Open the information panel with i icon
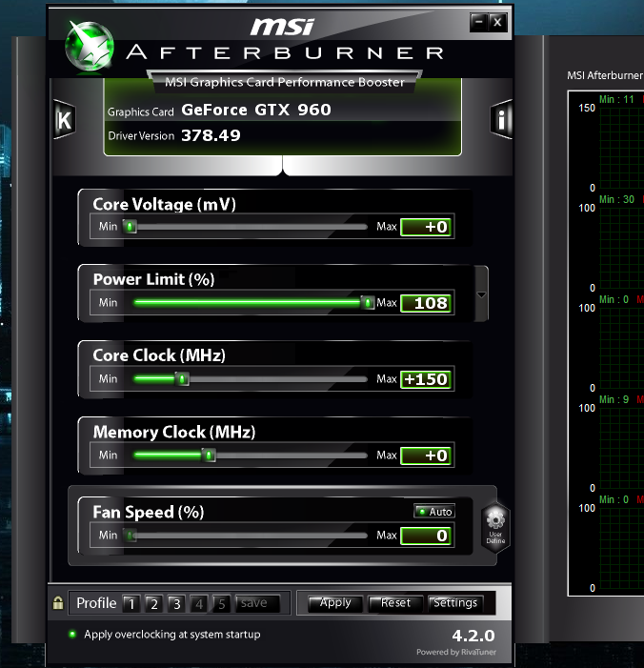Image resolution: width=644 pixels, height=668 pixels. point(501,119)
